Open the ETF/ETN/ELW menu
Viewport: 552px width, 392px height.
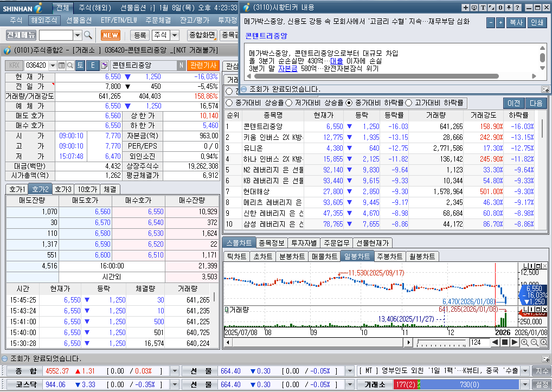119,21
